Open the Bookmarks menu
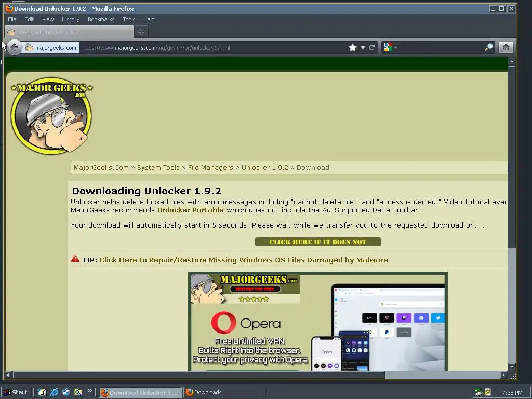 [x=101, y=19]
